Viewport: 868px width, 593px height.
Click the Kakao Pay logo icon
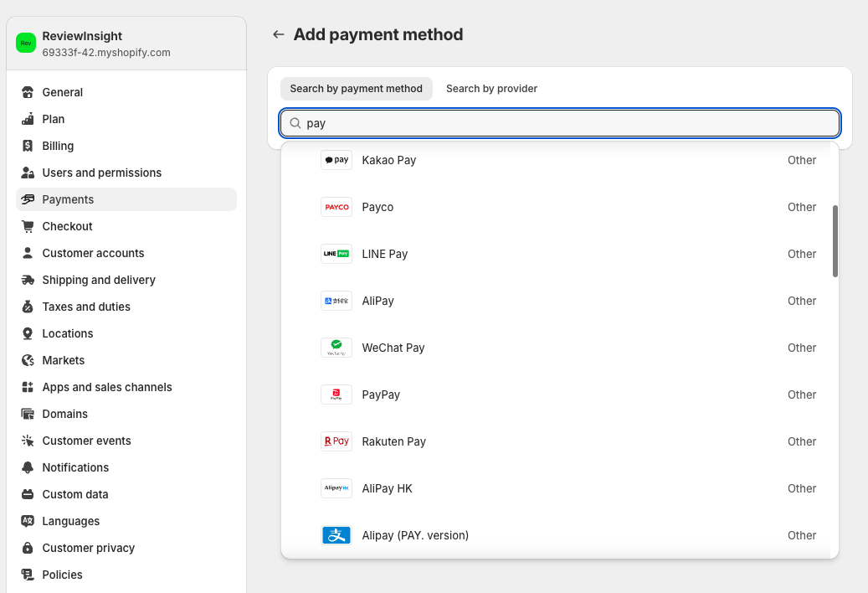pyautogui.click(x=336, y=159)
